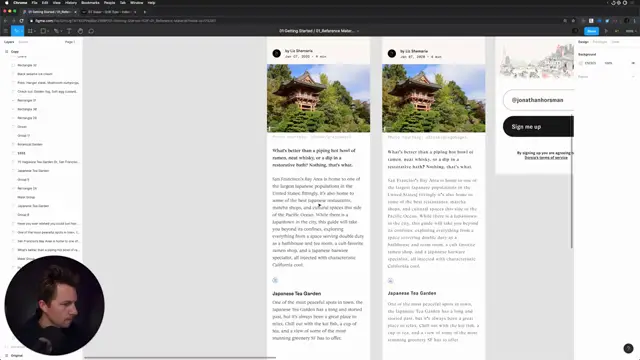The image size is (640, 360).
Task: Bookmark this page star icon
Action: (573, 20)
